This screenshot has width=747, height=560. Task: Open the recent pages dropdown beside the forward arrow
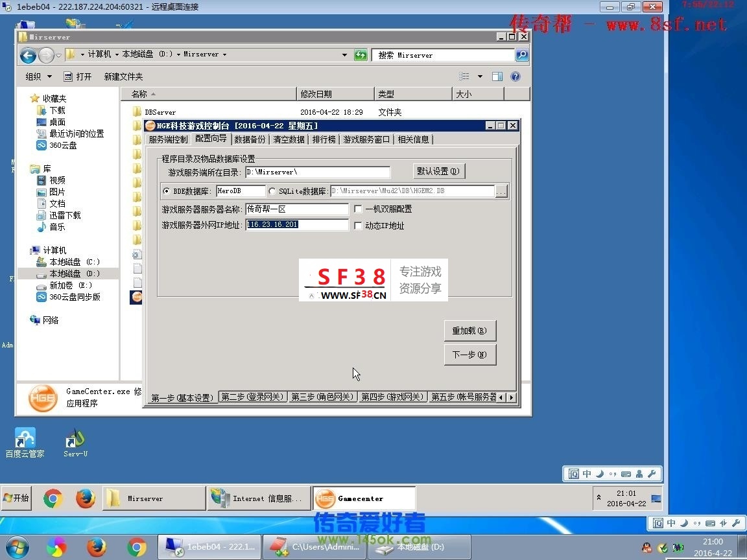tap(58, 56)
